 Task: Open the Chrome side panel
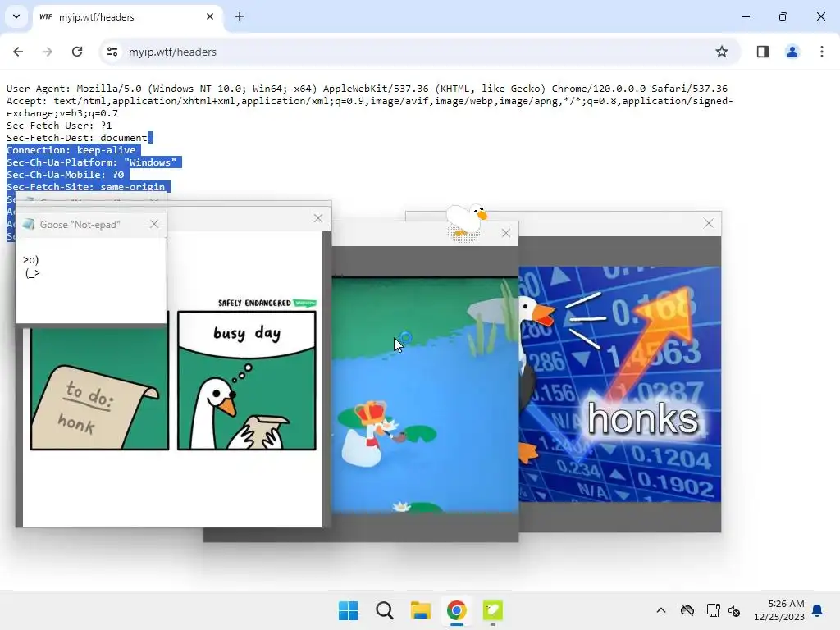[x=763, y=52]
